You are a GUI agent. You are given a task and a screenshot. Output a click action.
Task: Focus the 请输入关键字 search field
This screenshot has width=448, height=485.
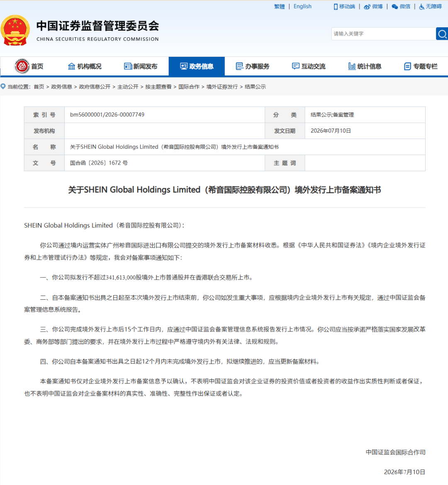click(384, 34)
